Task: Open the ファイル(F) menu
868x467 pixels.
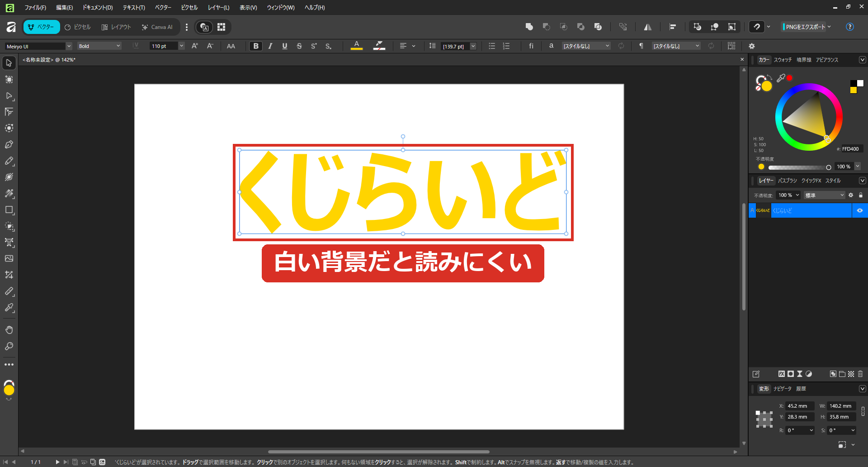Action: click(35, 8)
